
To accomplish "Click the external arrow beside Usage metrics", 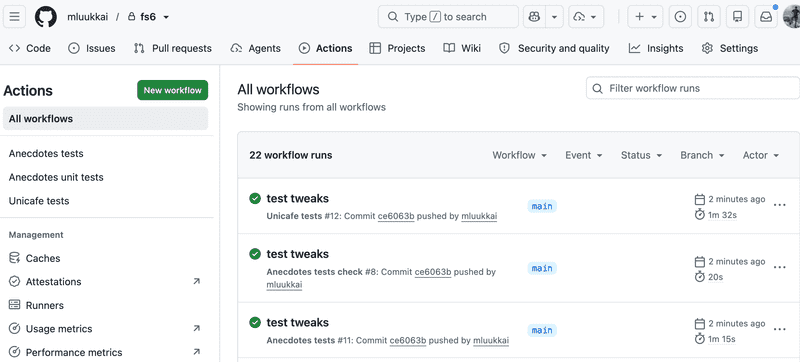I will 196,329.
